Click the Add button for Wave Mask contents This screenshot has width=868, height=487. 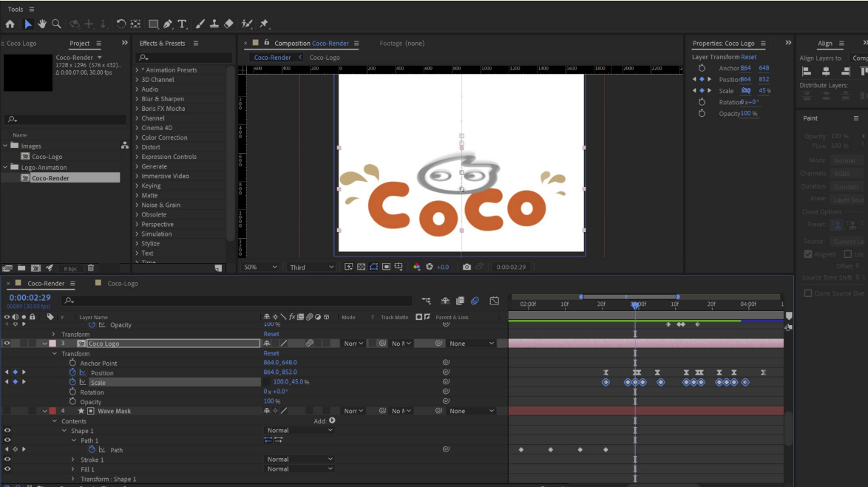[332, 420]
